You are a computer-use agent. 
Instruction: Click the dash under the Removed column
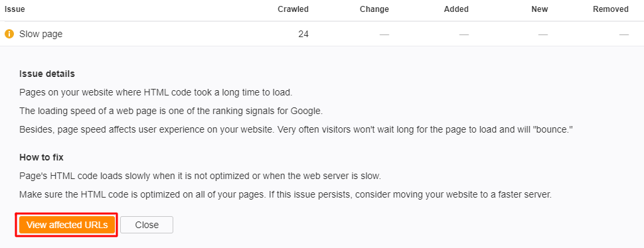coord(624,34)
